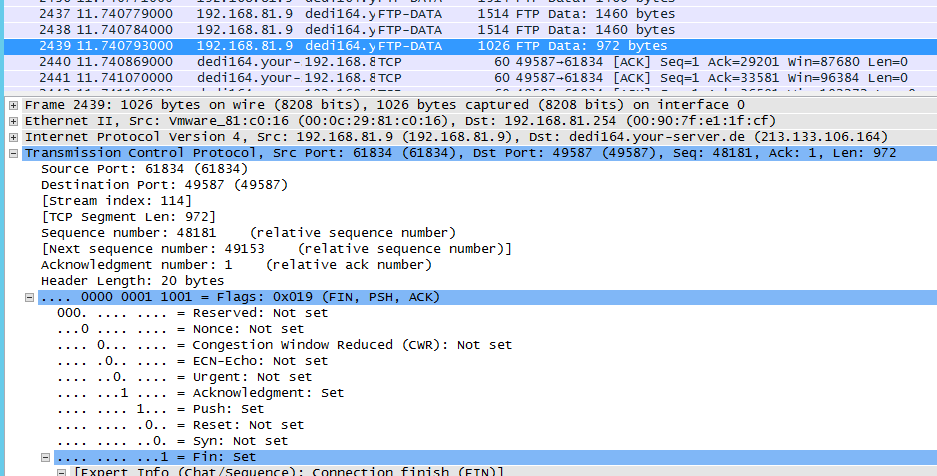The width and height of the screenshot is (937, 476).
Task: Collapse the TCP Flags 0x019 subtree
Action: [x=30, y=297]
